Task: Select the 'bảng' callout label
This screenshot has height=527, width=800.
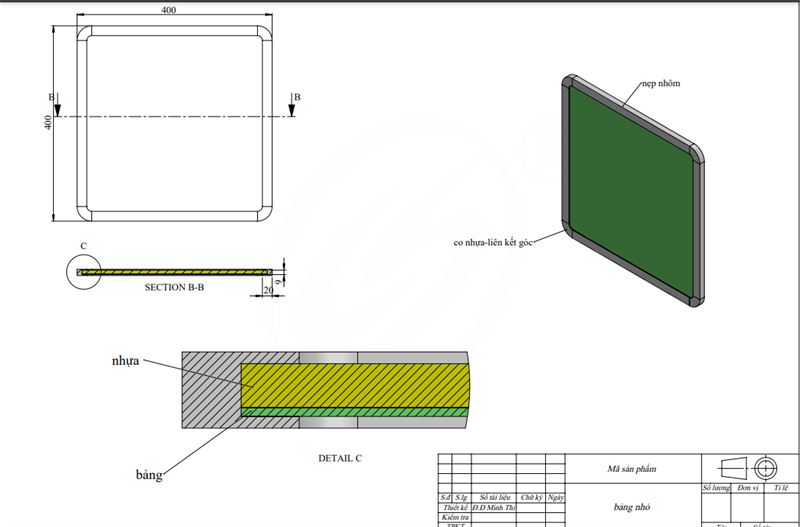Action: tap(149, 474)
